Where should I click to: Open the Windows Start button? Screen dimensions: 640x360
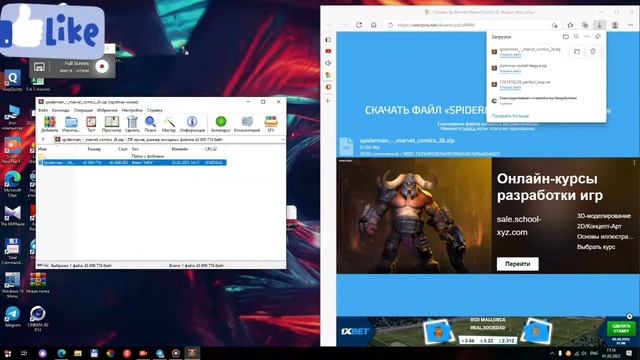click(7, 353)
